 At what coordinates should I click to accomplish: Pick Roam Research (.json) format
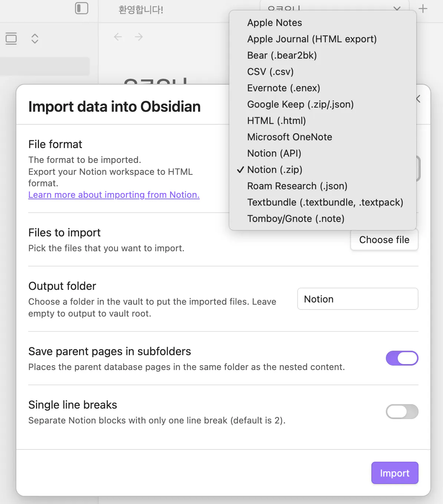297,186
